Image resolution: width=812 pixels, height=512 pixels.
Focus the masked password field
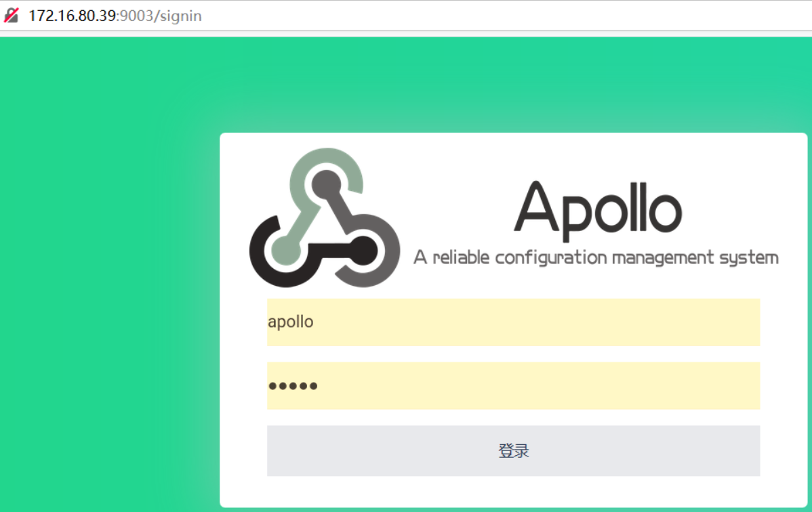point(513,385)
